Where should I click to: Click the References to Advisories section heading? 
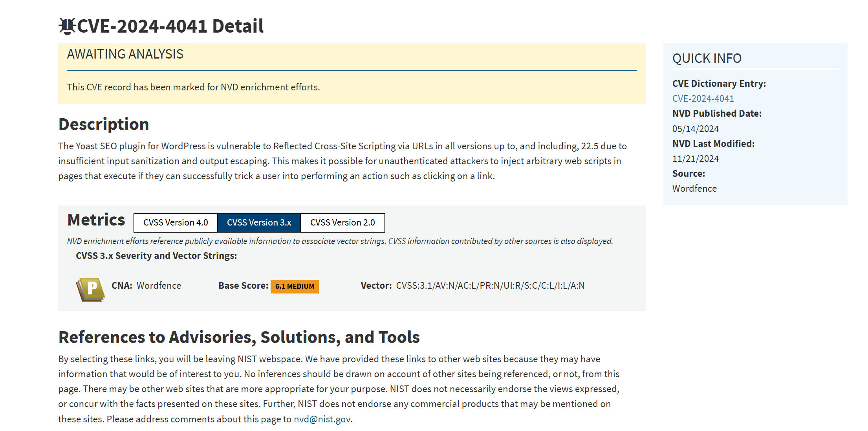point(239,337)
